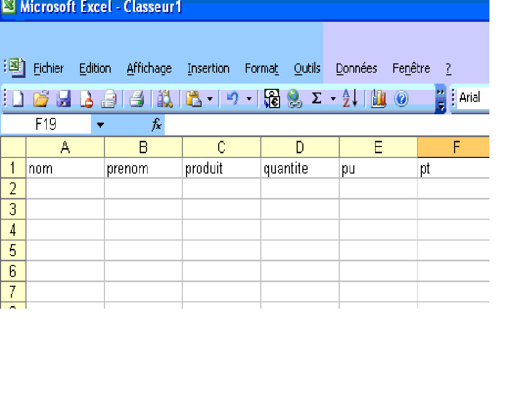Click the Excel workbook icon in the menu bar

[x=17, y=68]
